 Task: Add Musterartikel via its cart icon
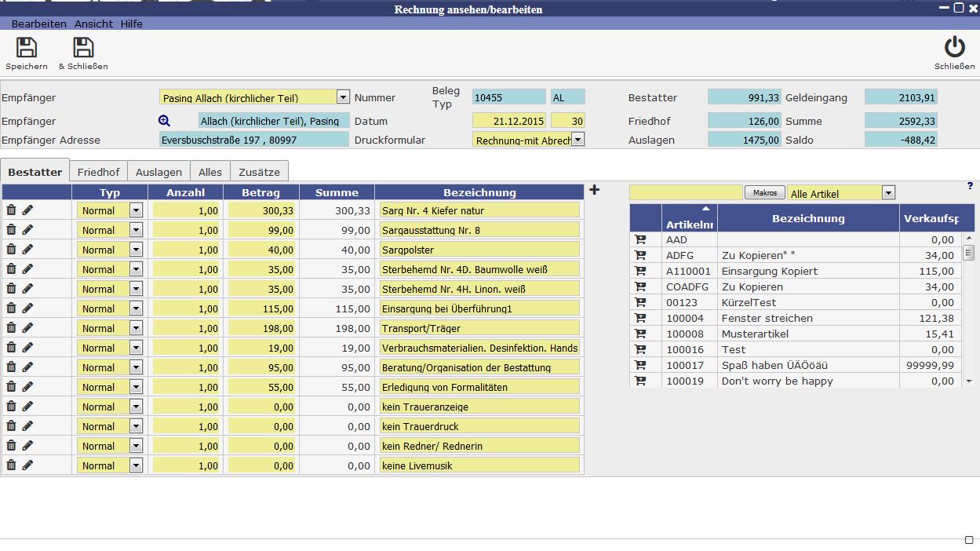pyautogui.click(x=640, y=334)
